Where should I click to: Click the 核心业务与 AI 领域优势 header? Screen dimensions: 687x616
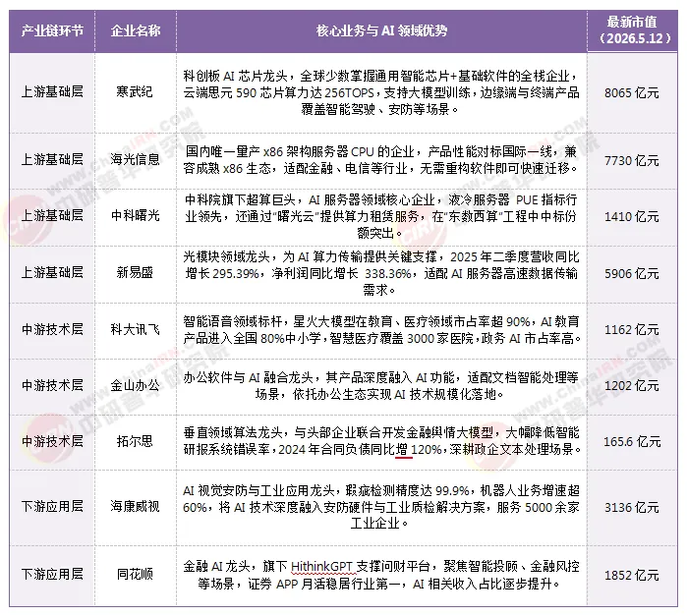[381, 30]
